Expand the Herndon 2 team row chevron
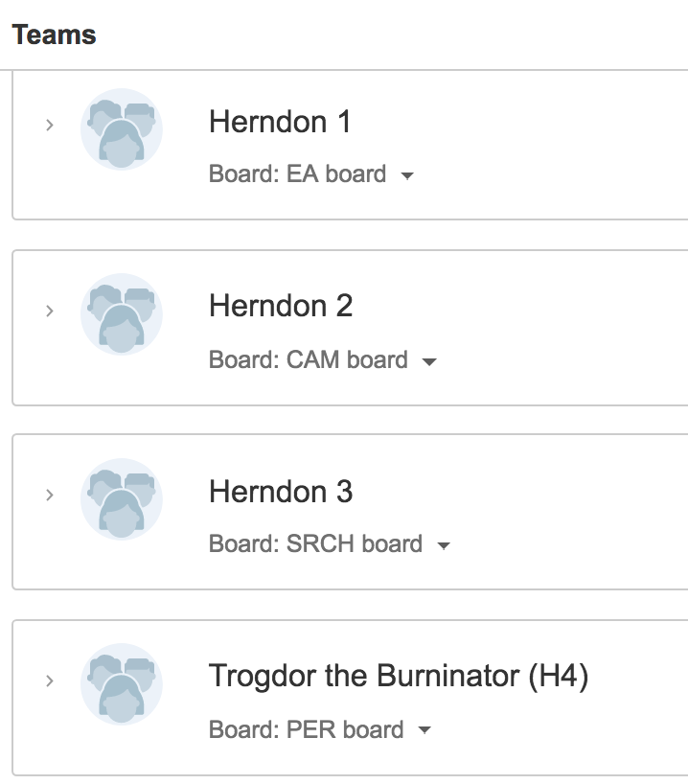Viewport: 688px width, 784px height. pyautogui.click(x=49, y=311)
